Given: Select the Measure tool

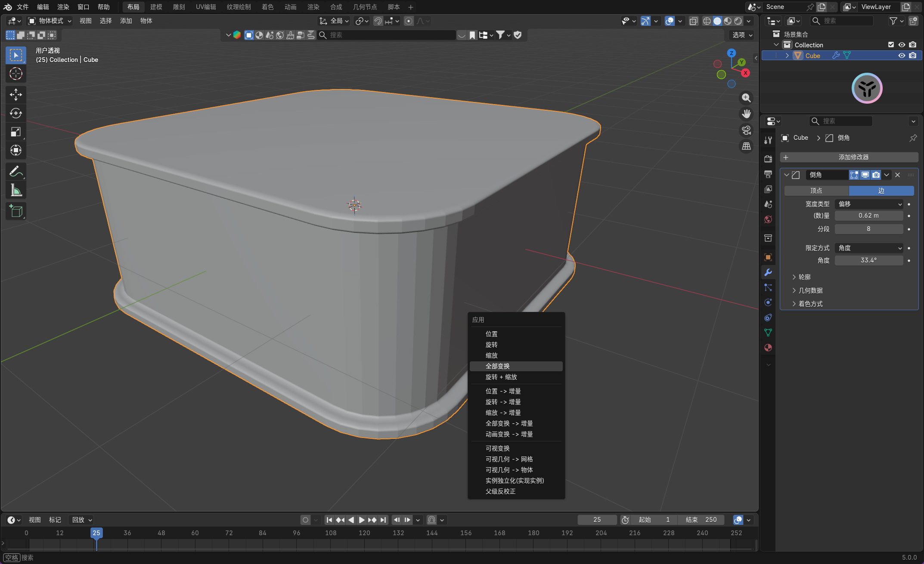Looking at the screenshot, I should click(x=16, y=190).
